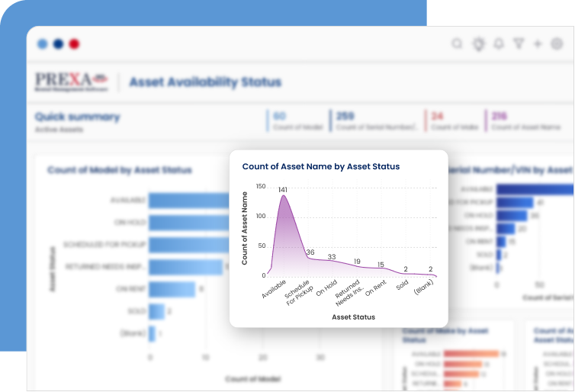
Task: Click the Count of Asset Name summary card
Action: 526,121
